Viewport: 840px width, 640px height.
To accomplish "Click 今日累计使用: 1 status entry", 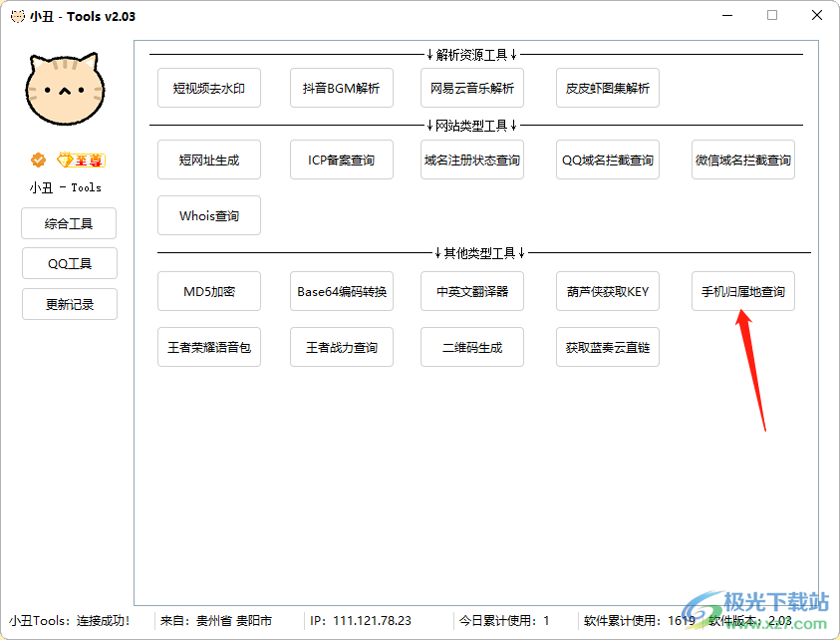I will click(x=504, y=621).
